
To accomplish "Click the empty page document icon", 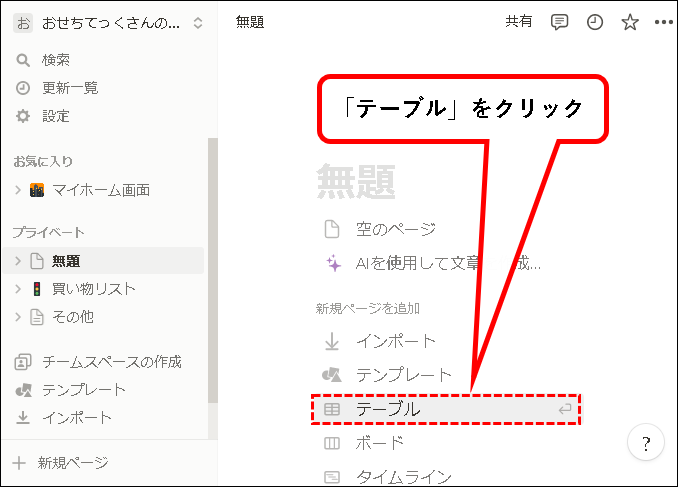I will pos(332,229).
